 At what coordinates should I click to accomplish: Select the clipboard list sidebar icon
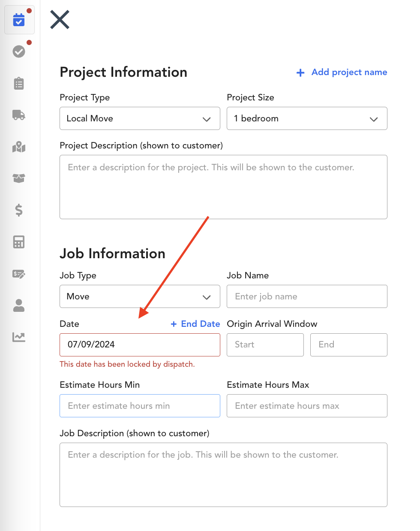pos(19,83)
